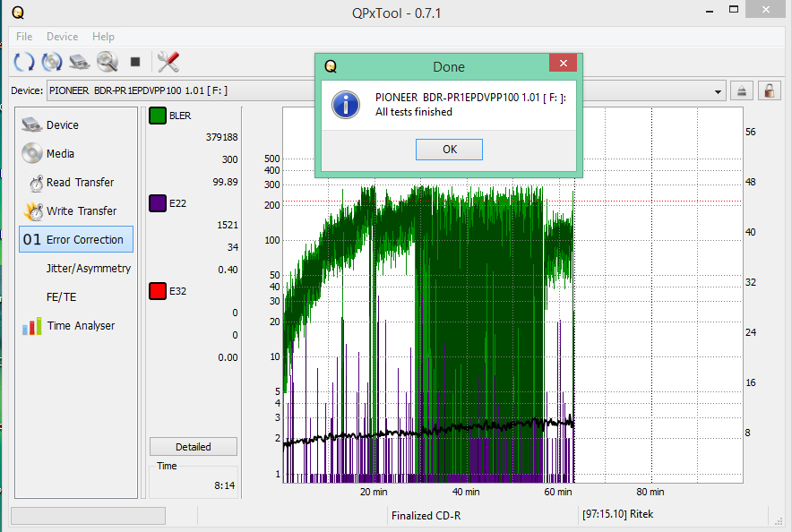Minimize the QPxTool window
This screenshot has width=792, height=532.
(x=710, y=11)
